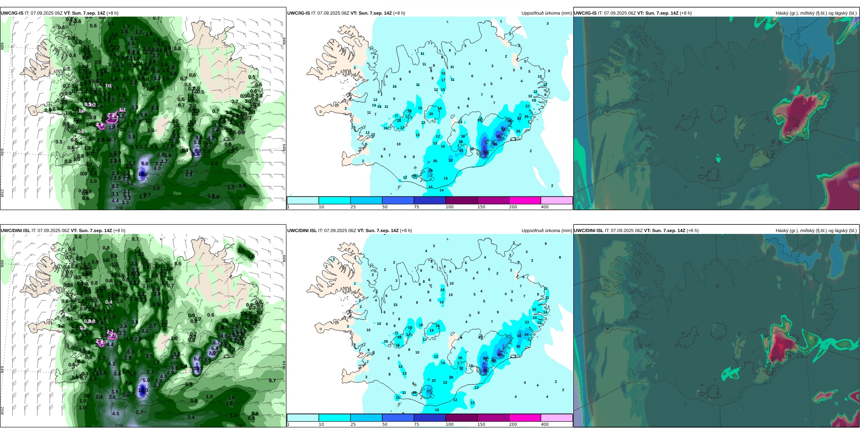Click the 100–150 mm purple swatch in the UWC/IG-IS legend
868x434 pixels.
coord(461,201)
